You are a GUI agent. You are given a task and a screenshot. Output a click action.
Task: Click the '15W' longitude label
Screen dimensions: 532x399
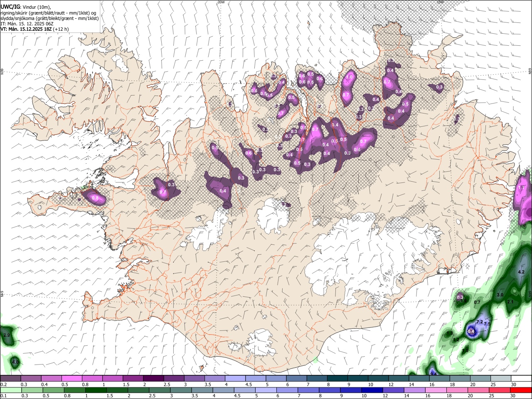coord(440,2)
